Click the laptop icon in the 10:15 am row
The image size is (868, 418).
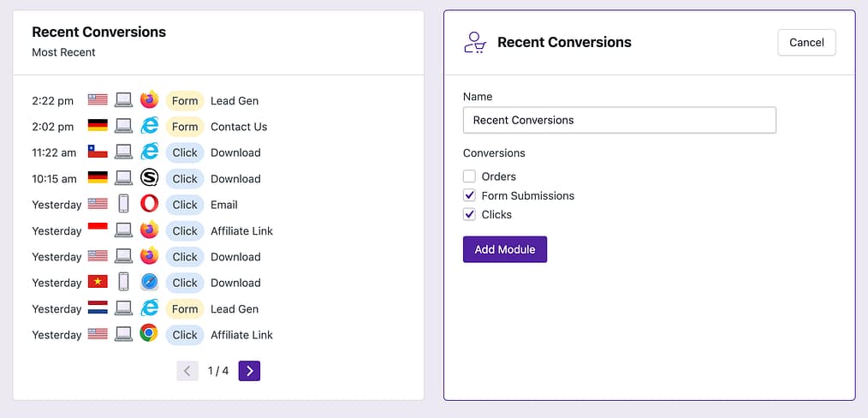(124, 179)
